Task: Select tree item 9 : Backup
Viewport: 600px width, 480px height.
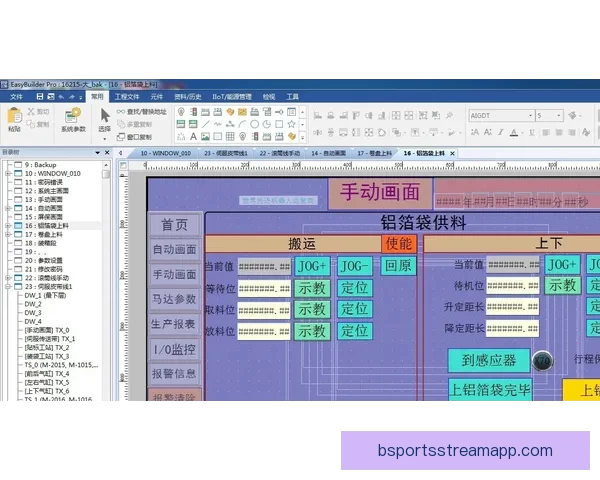Action: 41,165
